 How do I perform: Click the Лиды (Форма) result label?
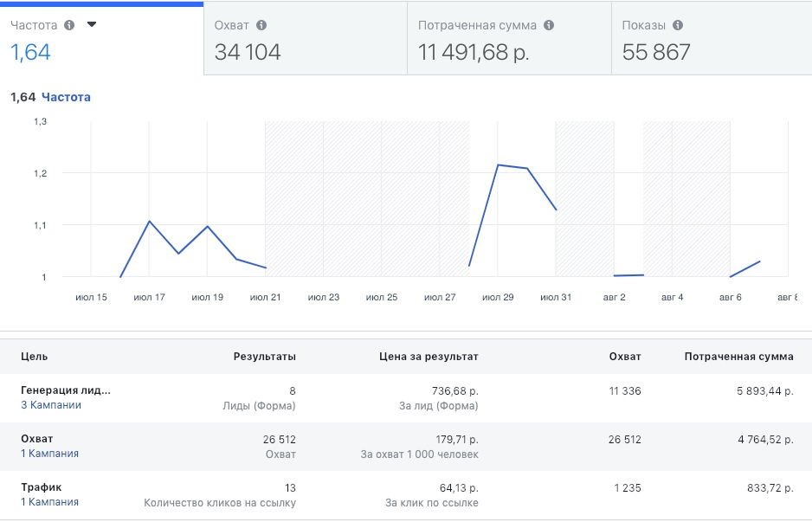point(259,405)
